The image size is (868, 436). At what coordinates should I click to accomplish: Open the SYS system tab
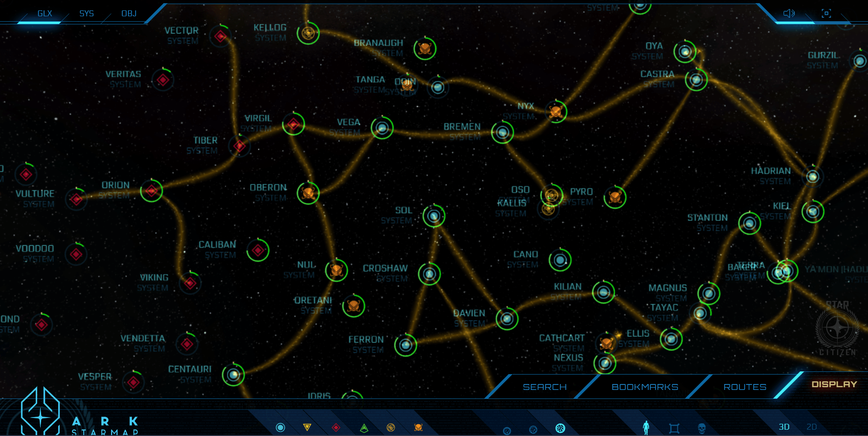(86, 14)
